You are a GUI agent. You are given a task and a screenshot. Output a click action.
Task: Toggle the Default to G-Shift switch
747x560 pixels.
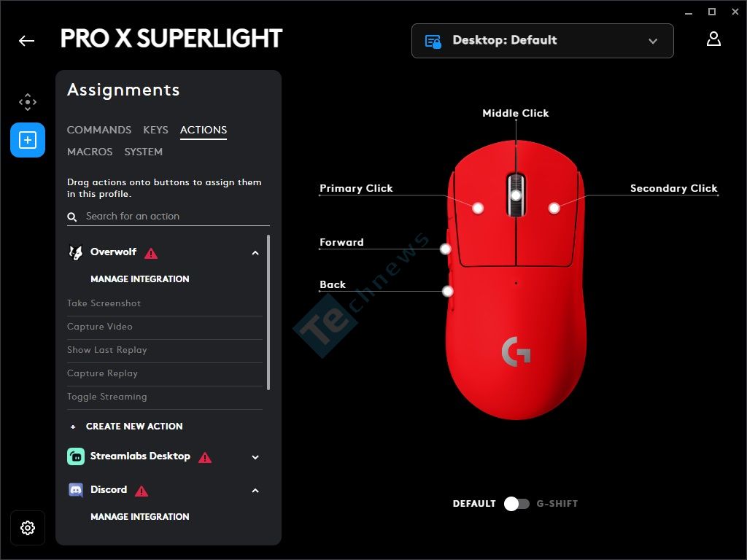click(x=516, y=504)
